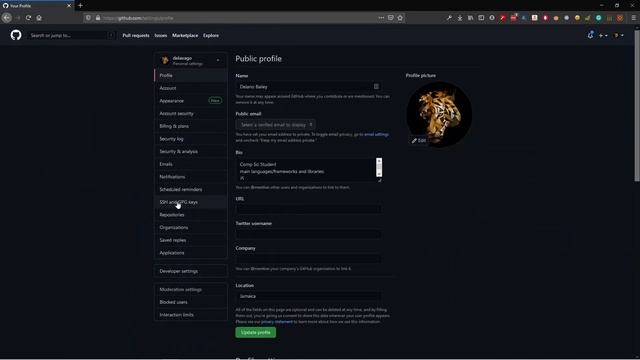The width and height of the screenshot is (640, 360).
Task: Click the Company input field
Action: 309,258
